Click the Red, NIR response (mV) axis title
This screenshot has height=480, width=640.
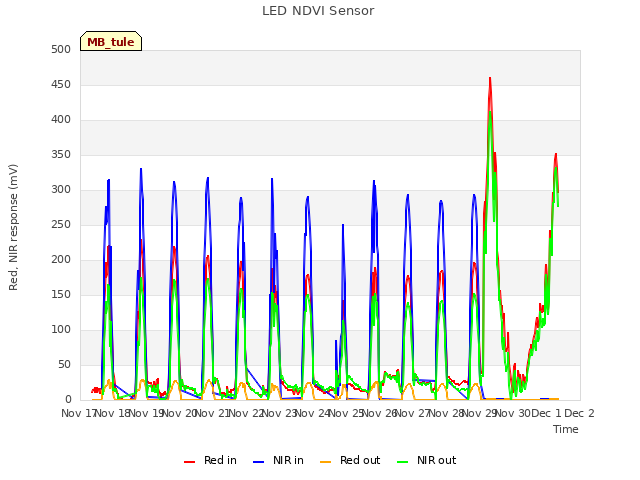click(x=13, y=227)
